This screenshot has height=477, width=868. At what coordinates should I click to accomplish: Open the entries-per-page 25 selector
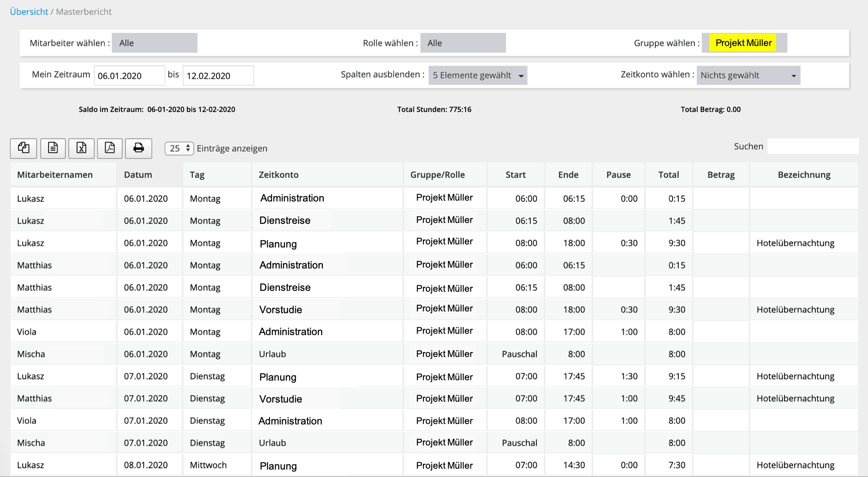[179, 148]
